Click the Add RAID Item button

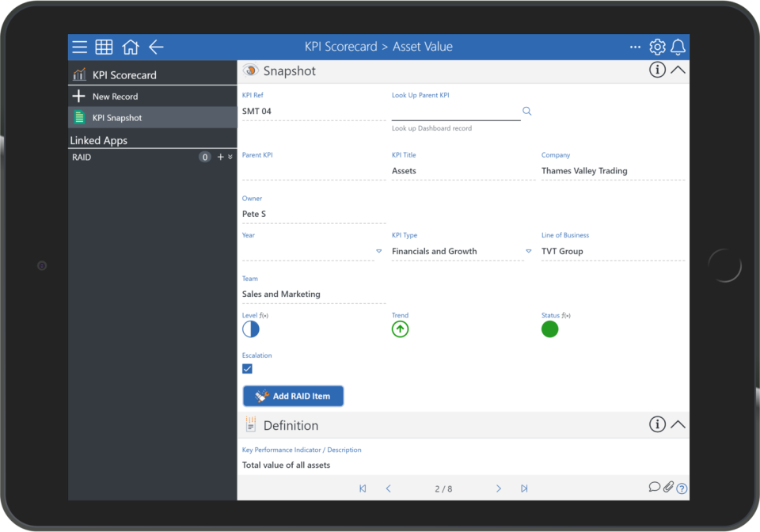(293, 396)
